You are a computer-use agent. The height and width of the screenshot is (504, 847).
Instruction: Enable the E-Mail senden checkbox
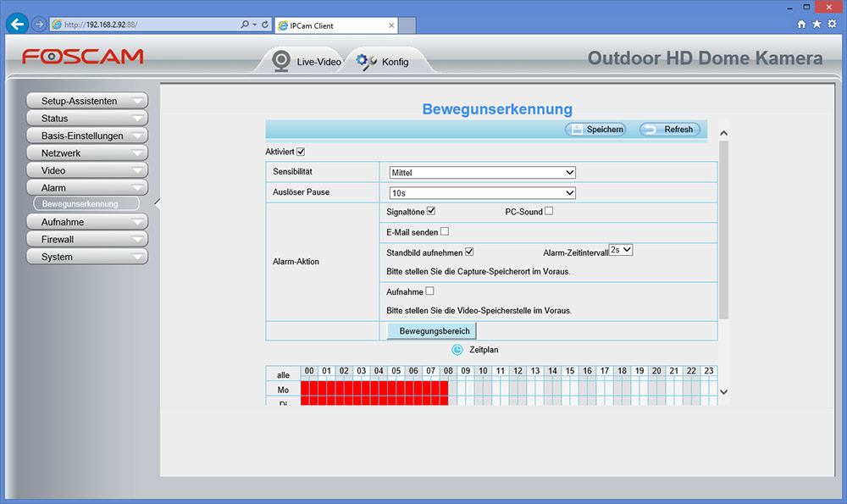[x=444, y=231]
